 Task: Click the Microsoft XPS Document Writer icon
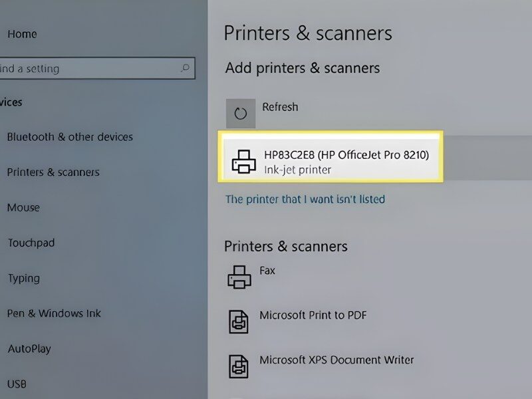point(239,365)
